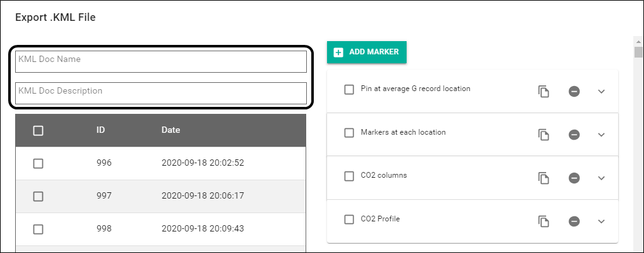Screen dimensions: 644x253
Task: Enable the 'CO2 columns' marker checkbox
Action: (x=349, y=176)
